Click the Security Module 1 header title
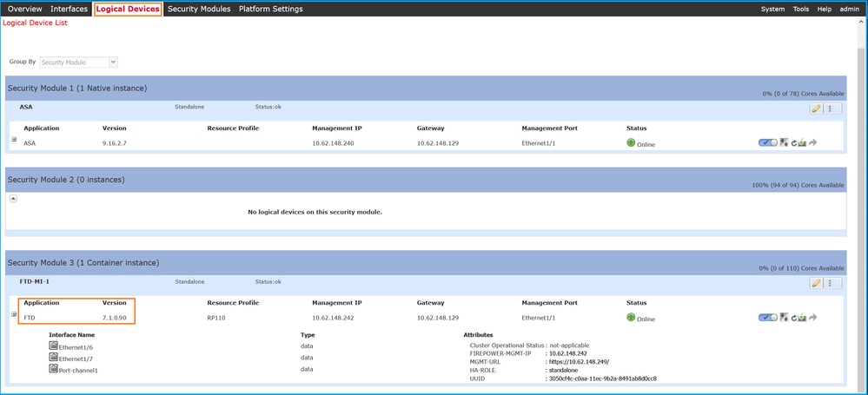This screenshot has height=395, width=868. [x=77, y=88]
